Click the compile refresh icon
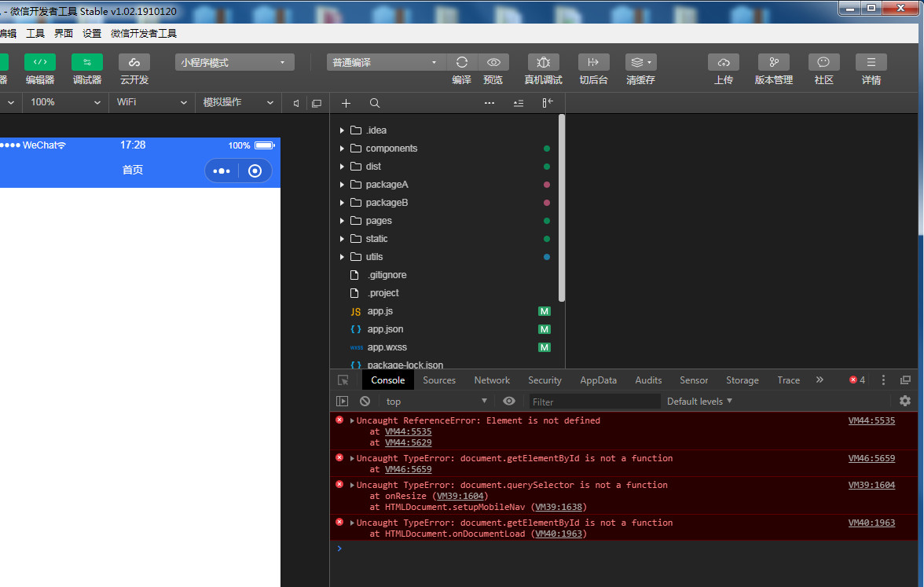Viewport: 924px width, 587px height. click(462, 62)
